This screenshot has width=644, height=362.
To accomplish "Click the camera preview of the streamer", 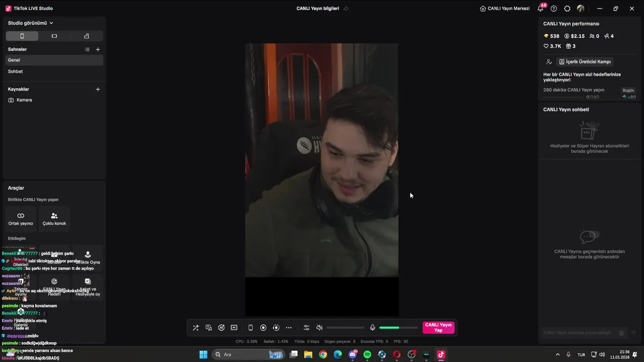I will coord(321,160).
